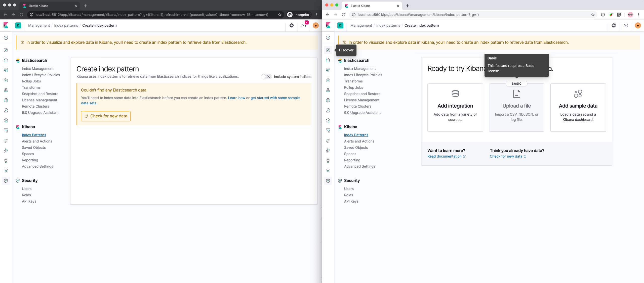The height and width of the screenshot is (283, 644).
Task: Click the Recently viewed clock icon in left window
Action: point(6,38)
